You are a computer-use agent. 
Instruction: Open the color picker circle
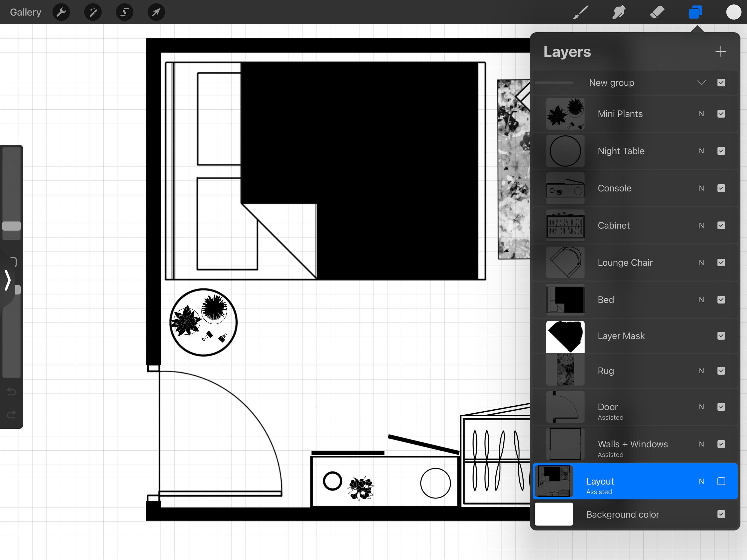tap(734, 12)
